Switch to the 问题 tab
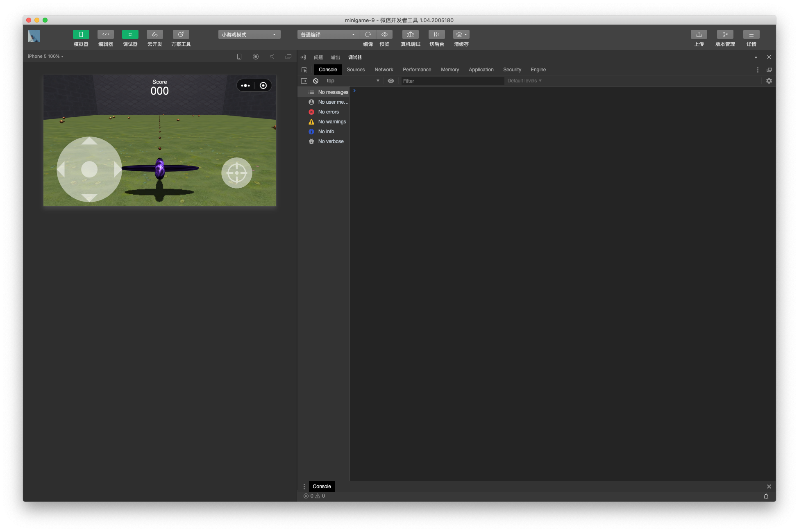Viewport: 799px width, 532px height. 318,57
